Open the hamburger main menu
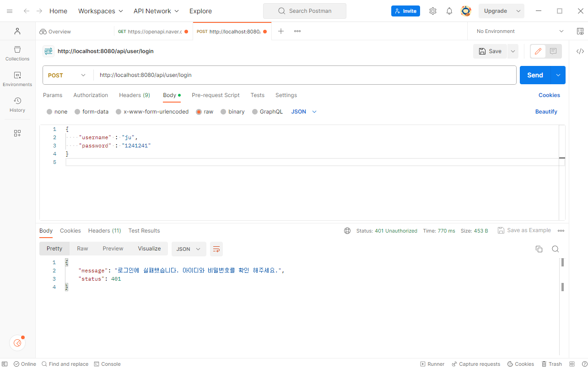The width and height of the screenshot is (588, 369). click(10, 11)
